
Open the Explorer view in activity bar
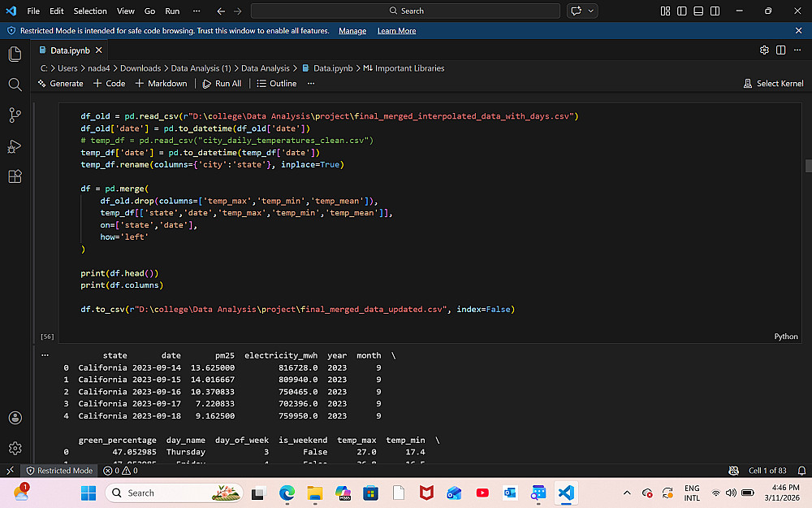tap(15, 54)
